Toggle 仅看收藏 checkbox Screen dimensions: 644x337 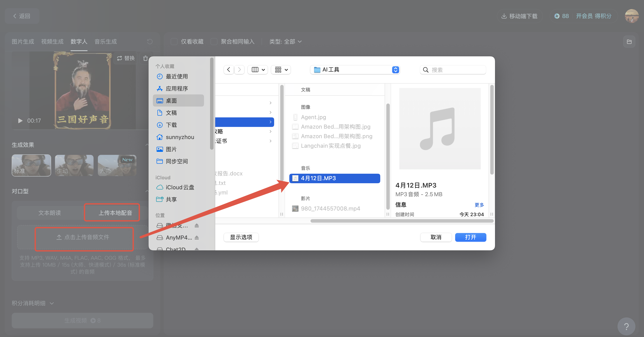pos(174,42)
